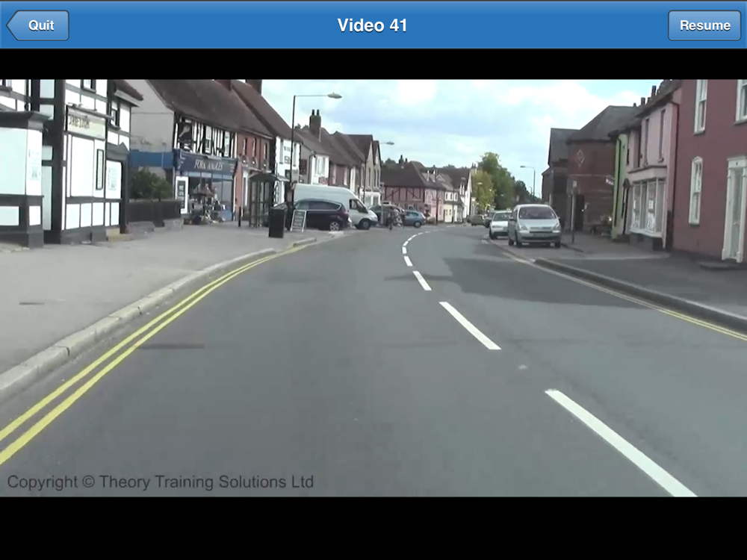
Task: Click the 'Video 41' title text
Action: (372, 25)
